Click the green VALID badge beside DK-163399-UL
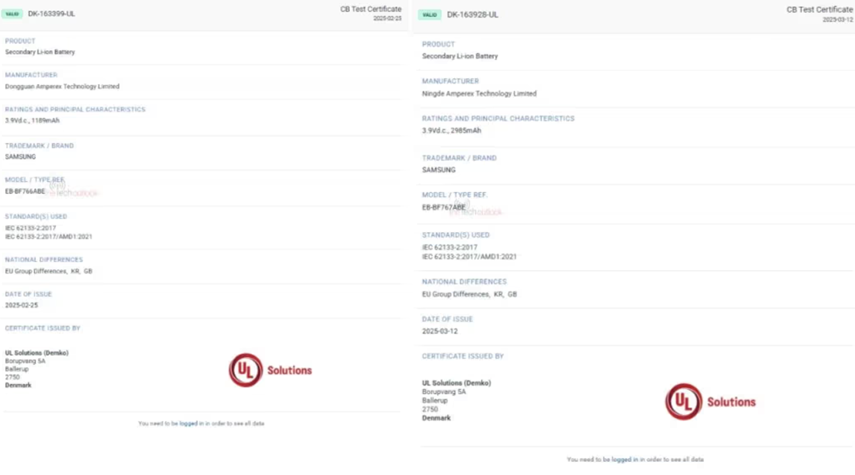The width and height of the screenshot is (855, 475). 14,14
